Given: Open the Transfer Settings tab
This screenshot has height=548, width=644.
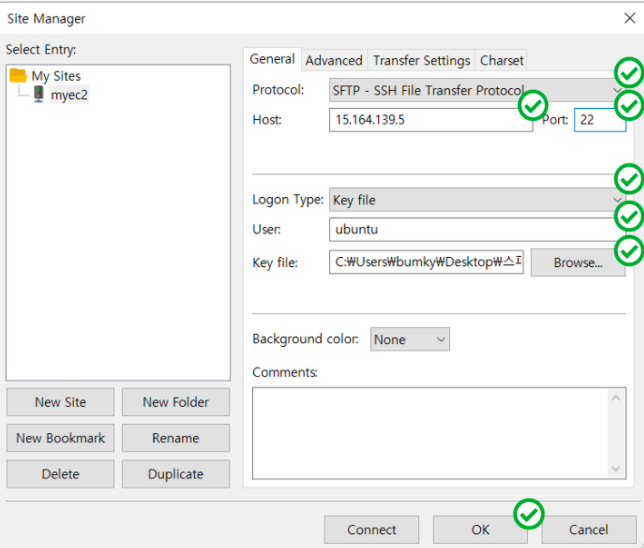Looking at the screenshot, I should [x=421, y=61].
